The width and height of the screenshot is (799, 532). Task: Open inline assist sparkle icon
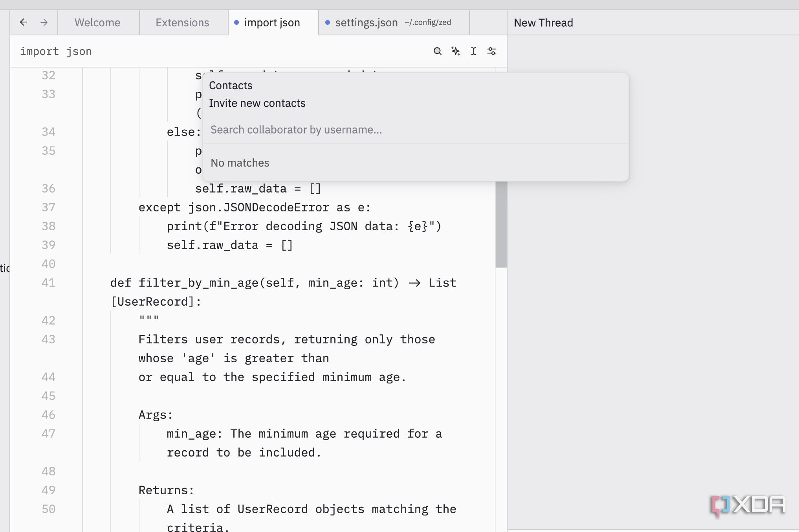click(456, 51)
